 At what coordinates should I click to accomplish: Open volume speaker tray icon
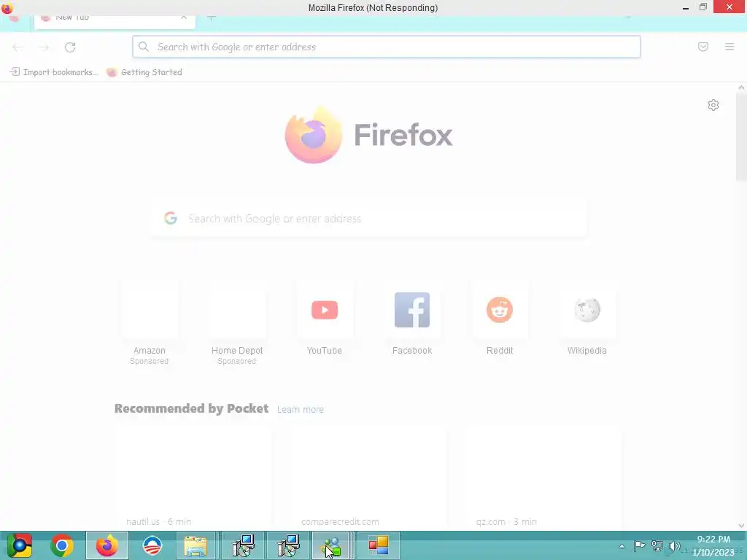click(675, 546)
